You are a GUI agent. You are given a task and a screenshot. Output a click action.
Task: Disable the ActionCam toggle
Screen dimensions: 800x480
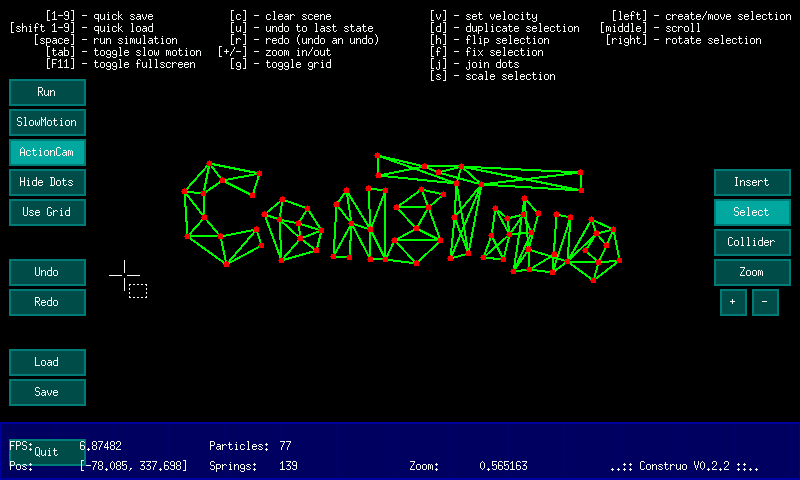coord(47,152)
